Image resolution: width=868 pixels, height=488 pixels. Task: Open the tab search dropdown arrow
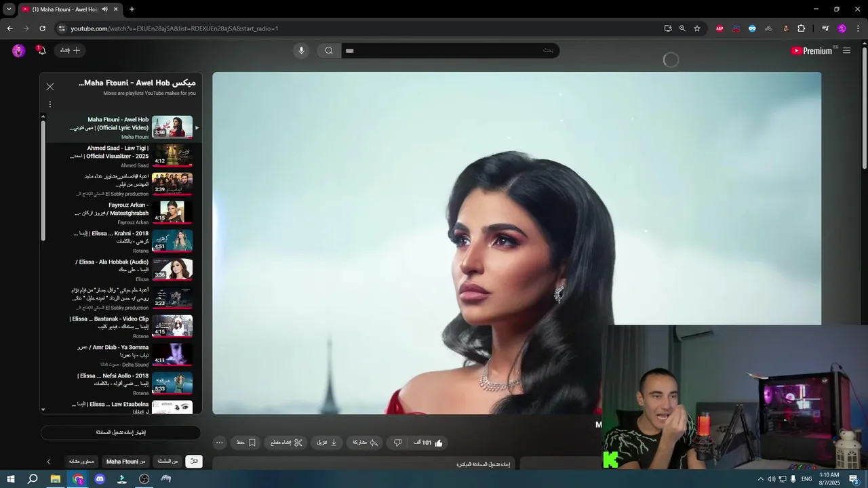click(x=9, y=9)
